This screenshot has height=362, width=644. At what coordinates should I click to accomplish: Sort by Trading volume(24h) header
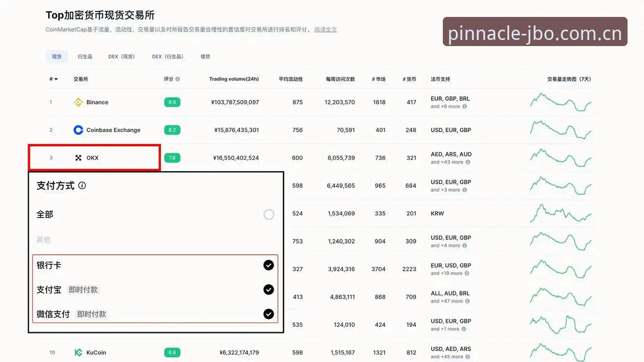coord(234,79)
